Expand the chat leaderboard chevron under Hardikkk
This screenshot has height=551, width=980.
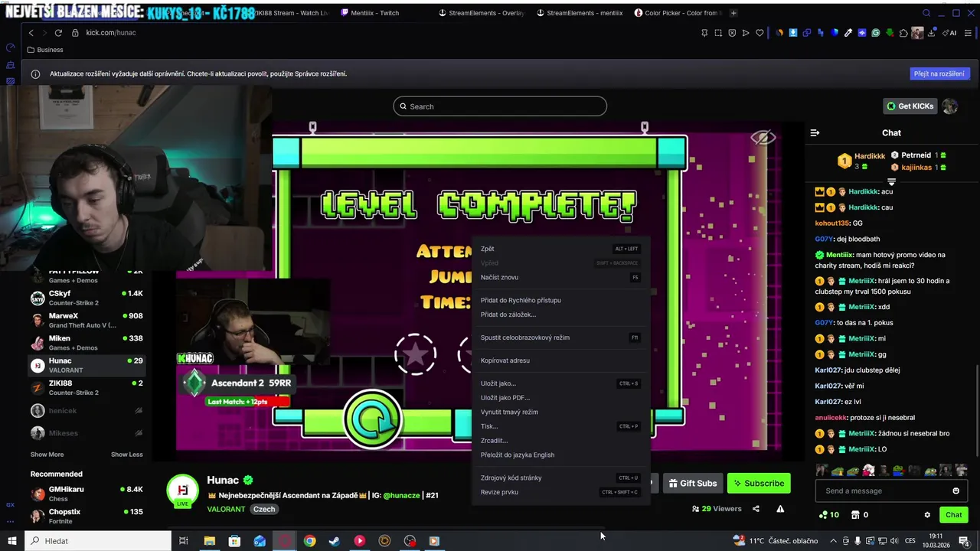click(x=891, y=182)
